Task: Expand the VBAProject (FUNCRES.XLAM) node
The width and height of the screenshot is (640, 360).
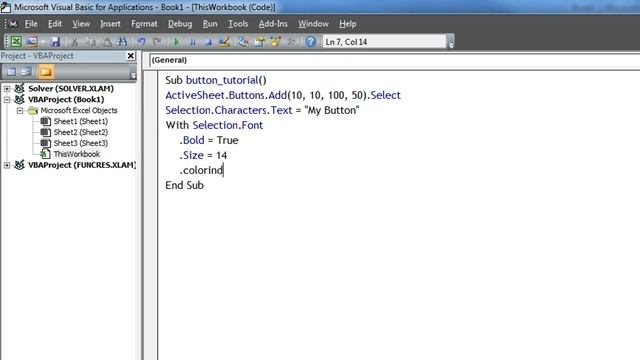Action: point(7,165)
